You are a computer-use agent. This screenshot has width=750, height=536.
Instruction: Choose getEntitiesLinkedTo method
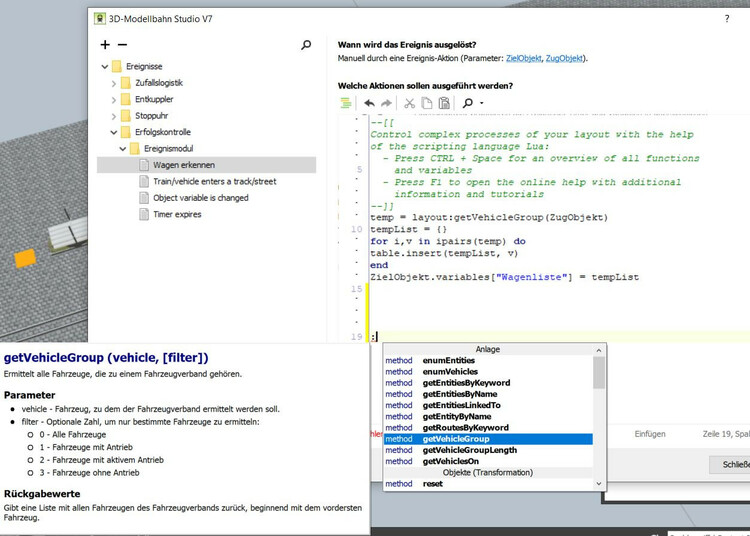(488, 405)
